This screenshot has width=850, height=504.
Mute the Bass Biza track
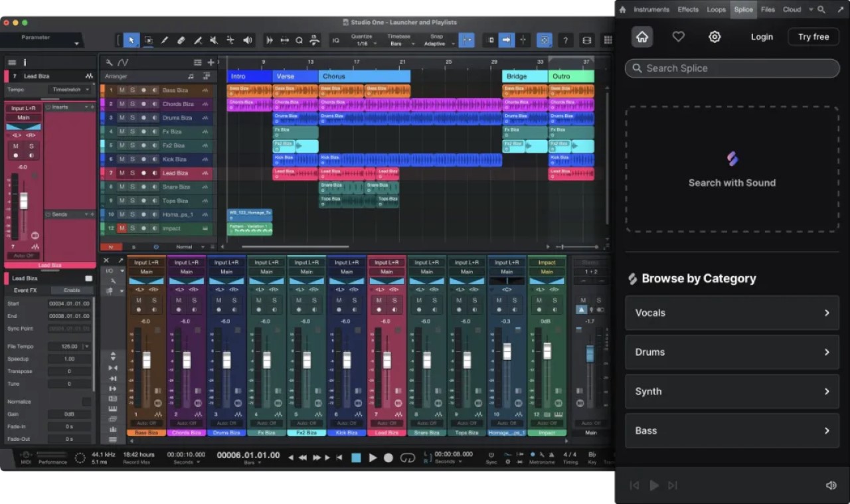coord(122,90)
